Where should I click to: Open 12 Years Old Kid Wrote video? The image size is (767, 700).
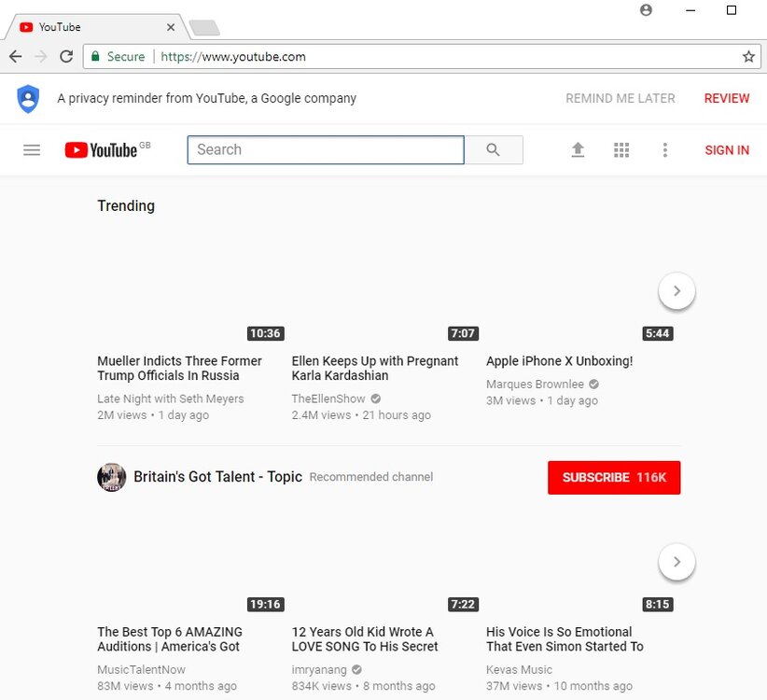pyautogui.click(x=365, y=638)
